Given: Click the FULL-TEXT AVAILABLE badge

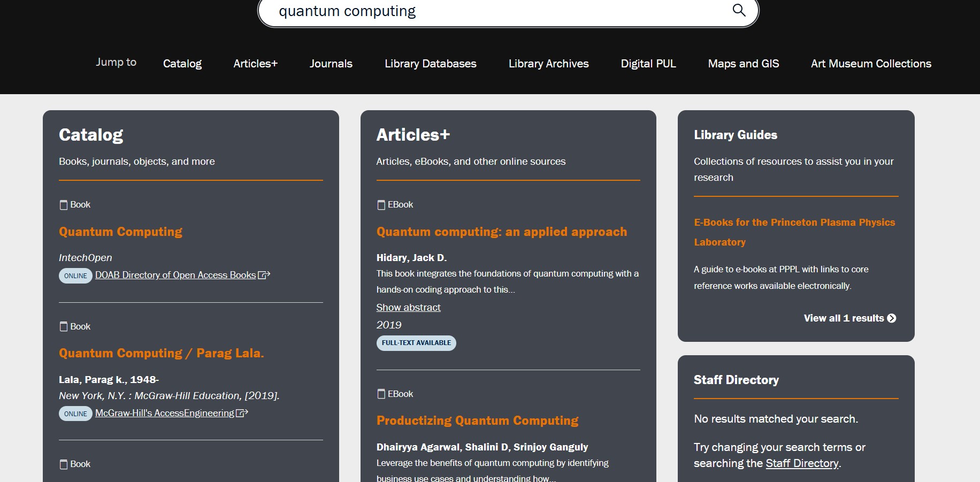Looking at the screenshot, I should 416,343.
